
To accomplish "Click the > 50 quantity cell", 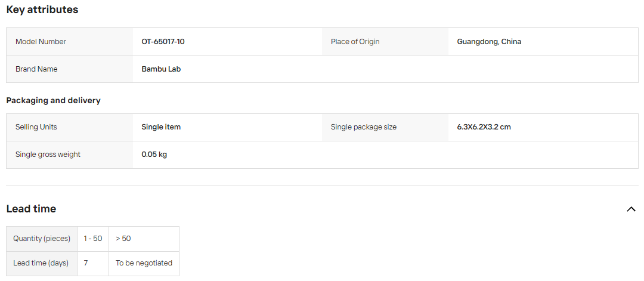I will [x=144, y=239].
